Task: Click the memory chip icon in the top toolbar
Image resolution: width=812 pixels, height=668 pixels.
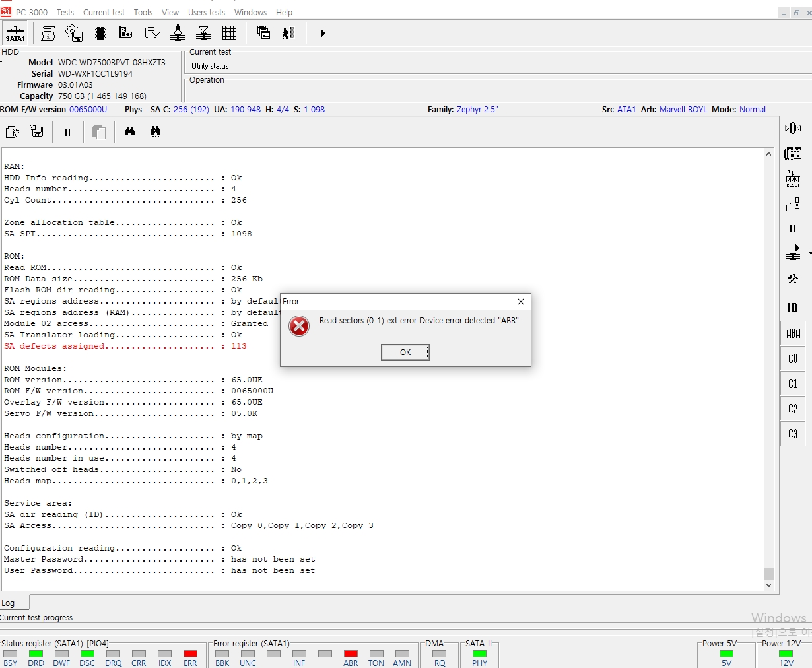Action: pos(100,33)
